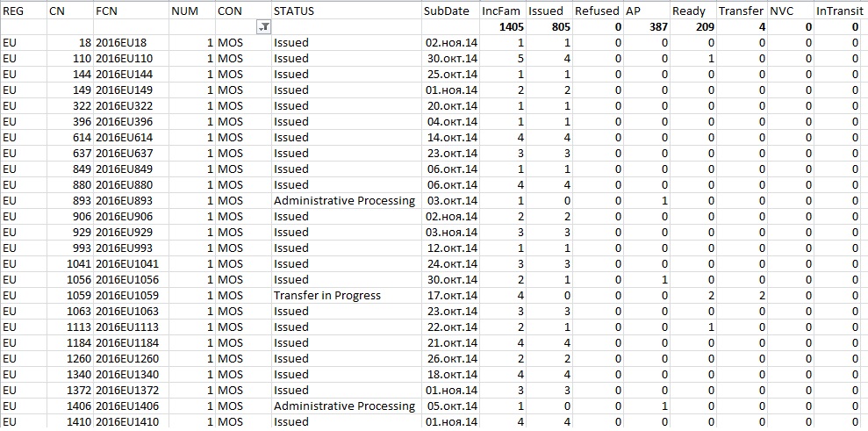Image resolution: width=868 pixels, height=431 pixels.
Task: Click the FCN cell 2016EU110
Action: coord(131,58)
